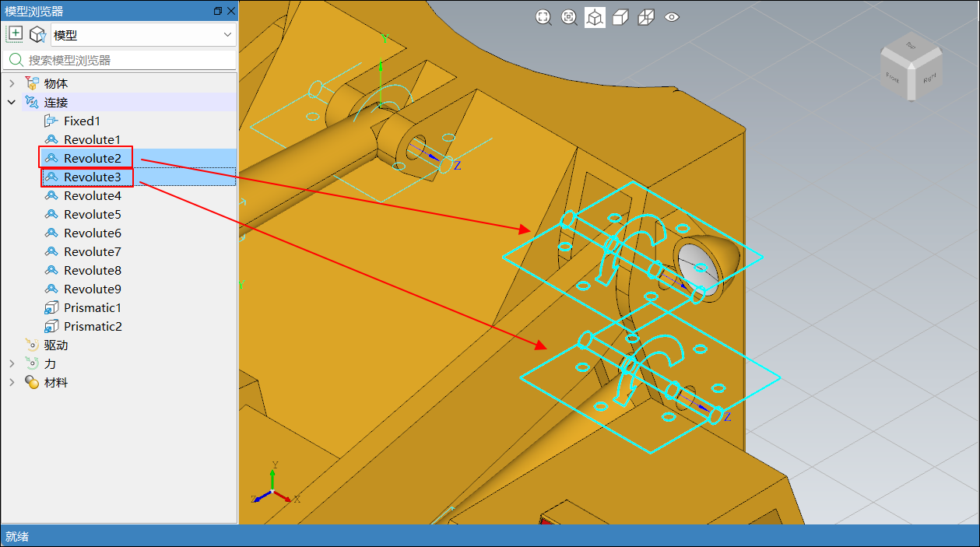The width and height of the screenshot is (980, 547).
Task: Click the expand-all icon in model browser
Action: [x=15, y=34]
